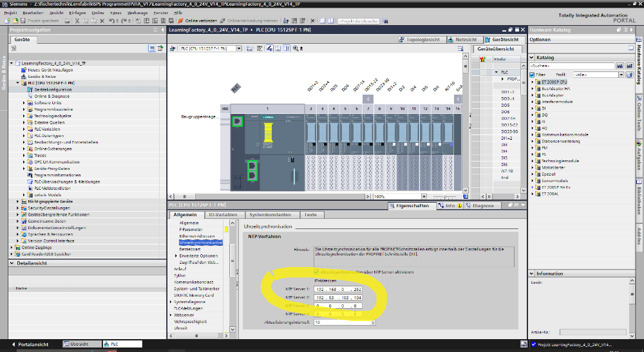This screenshot has height=352, width=644.
Task: Expand the Interfacemodule catalog folder
Action: [x=533, y=102]
